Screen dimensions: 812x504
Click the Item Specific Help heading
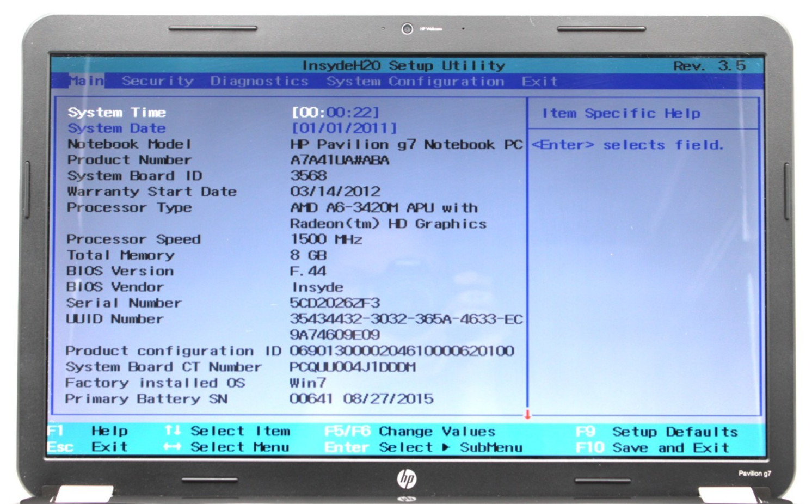coord(621,113)
